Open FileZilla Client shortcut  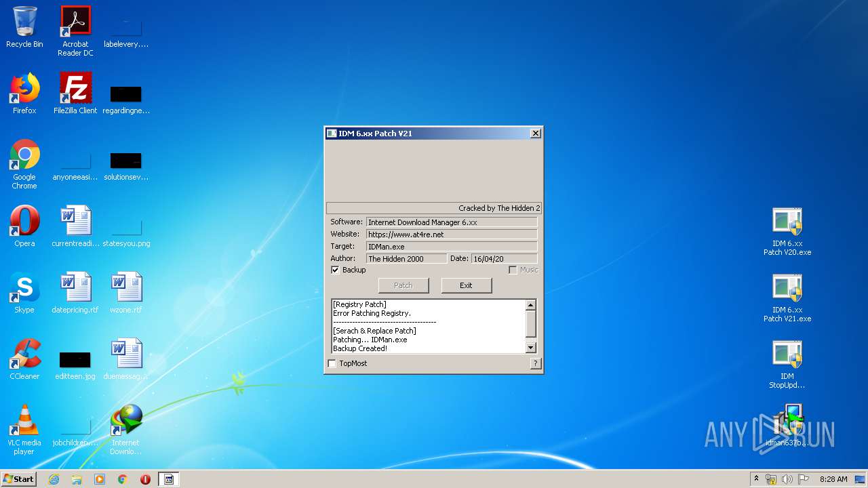[75, 94]
